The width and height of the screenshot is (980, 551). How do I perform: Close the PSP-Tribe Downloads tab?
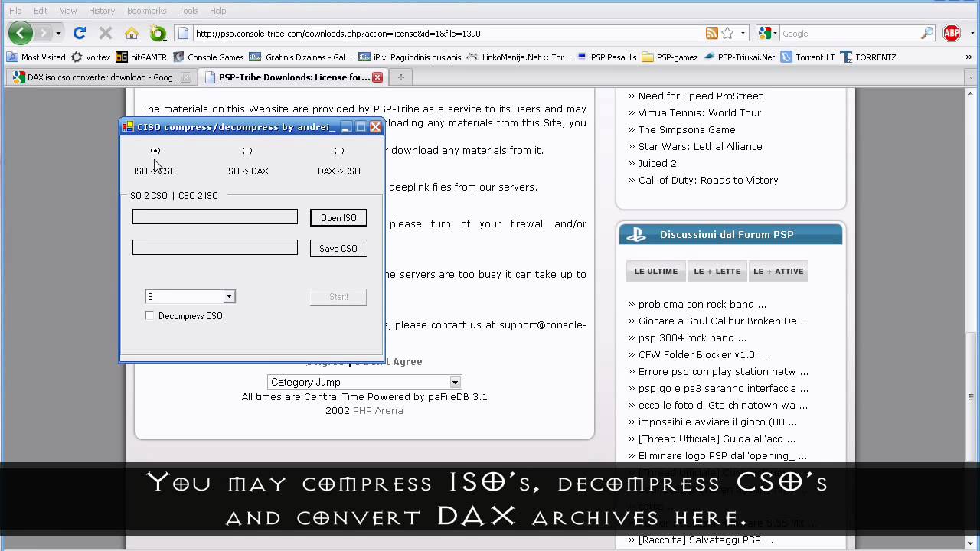click(x=377, y=77)
